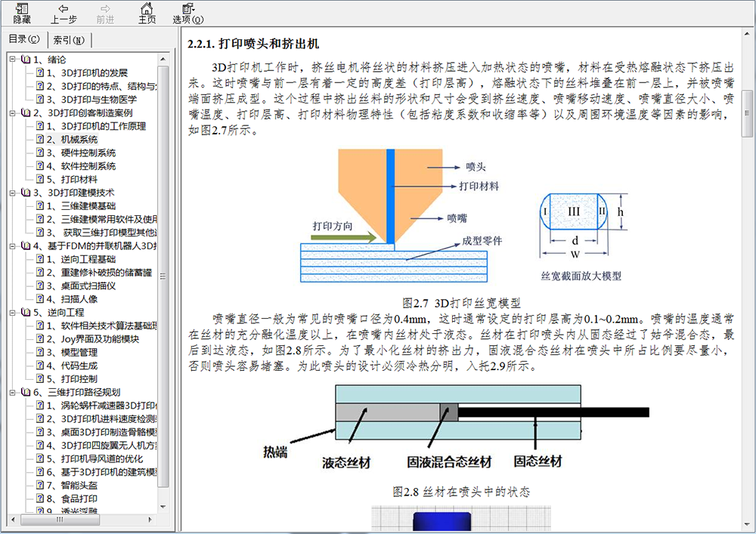
Task: Click the book icon beside 3、3D打印建模技术
Action: click(x=26, y=193)
